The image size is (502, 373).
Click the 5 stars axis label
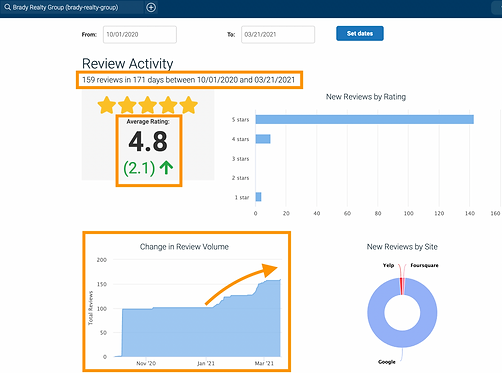(241, 120)
